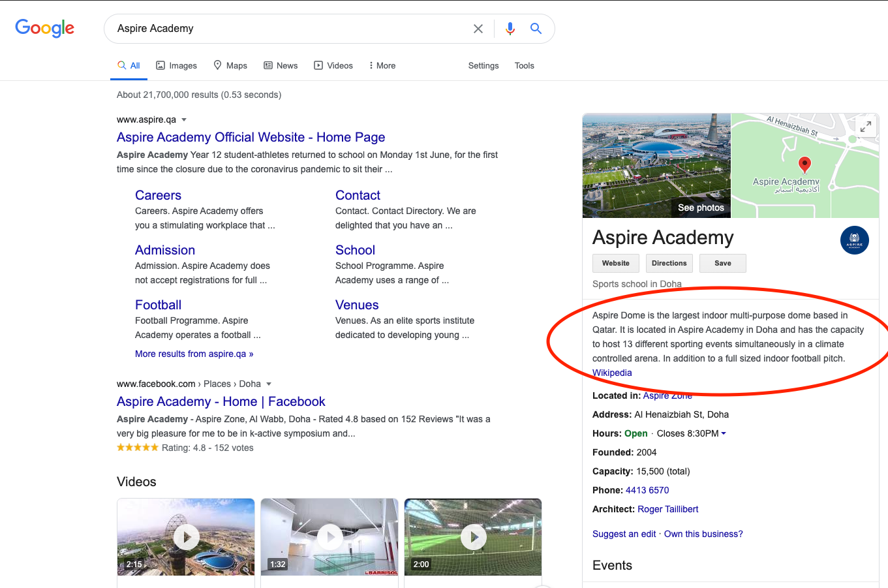The height and width of the screenshot is (588, 888).
Task: Click See photos on the knowledge panel
Action: point(701,208)
